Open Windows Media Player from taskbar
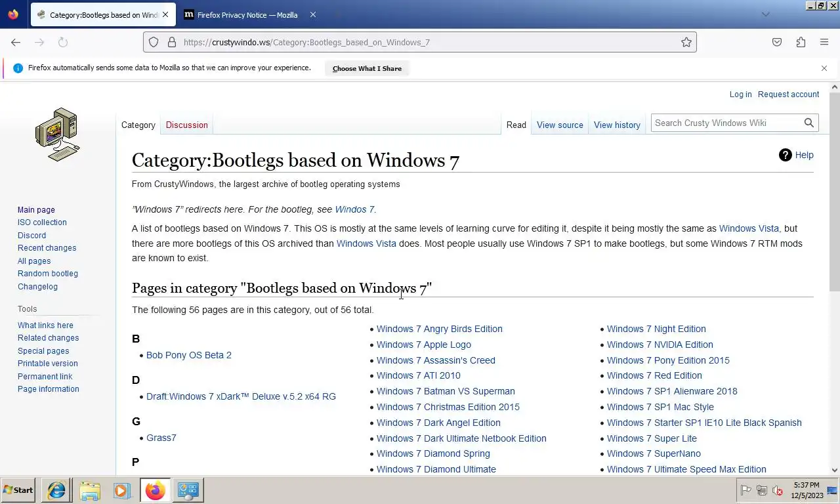Viewport: 840px width, 504px height. pos(121,490)
